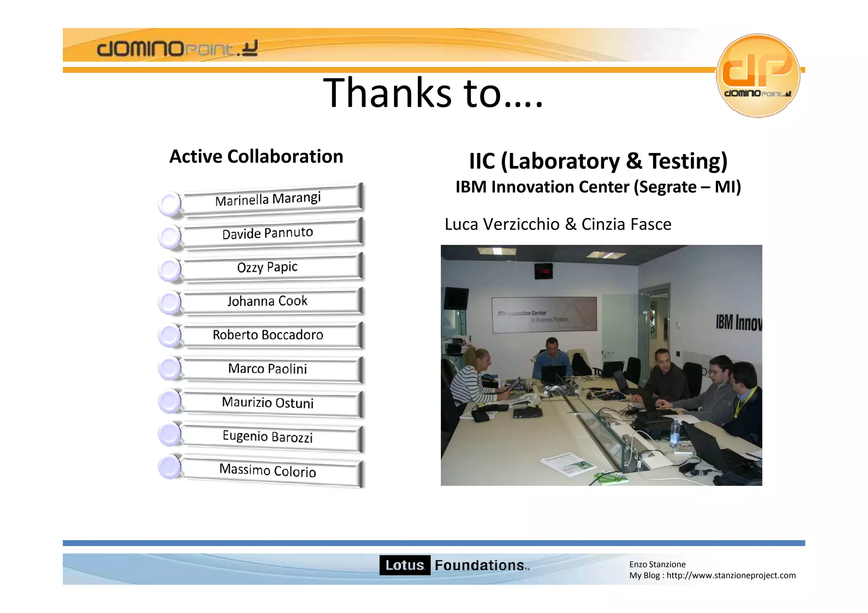Viewport: 868px width, 613px height.
Task: Click the Active Collaboration heading
Action: pos(256,156)
